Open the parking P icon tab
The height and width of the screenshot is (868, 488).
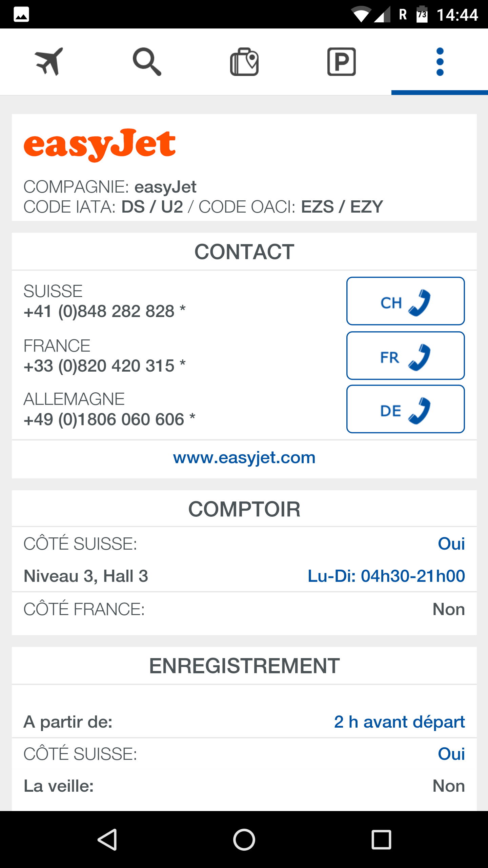(342, 61)
